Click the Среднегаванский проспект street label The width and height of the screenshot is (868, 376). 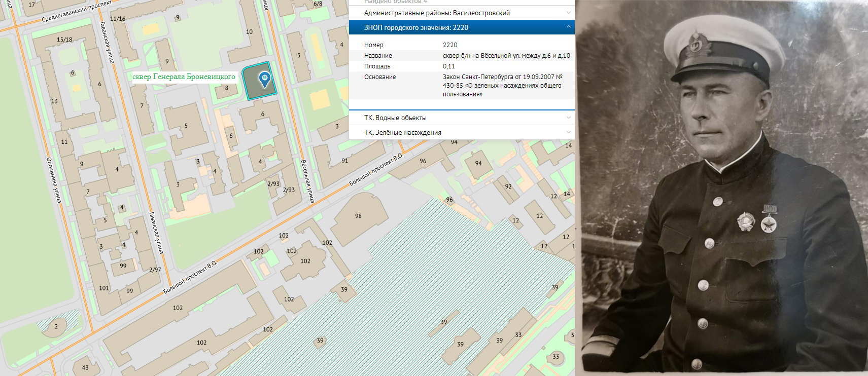coord(76,12)
